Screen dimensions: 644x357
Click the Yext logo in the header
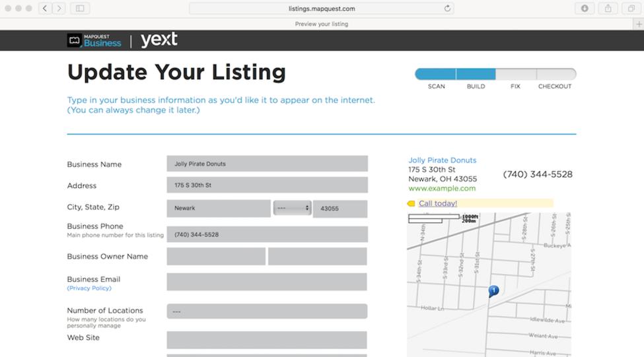[x=159, y=40]
